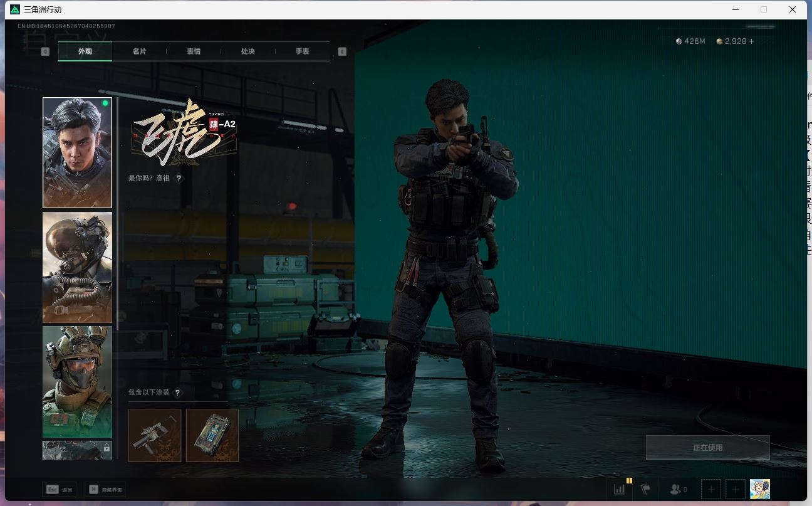Click the 返回 (Esc) button
Viewport: 812px width, 506px height.
tap(60, 489)
